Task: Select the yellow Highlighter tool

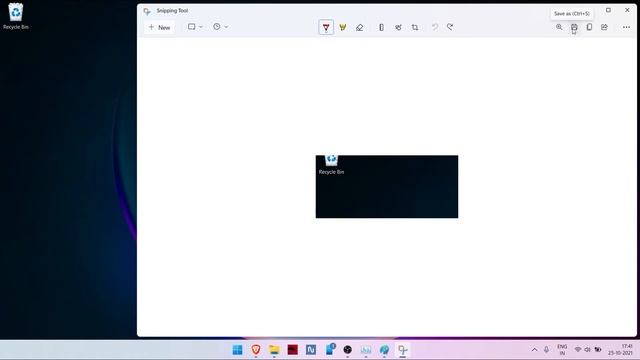Action: 342,27
